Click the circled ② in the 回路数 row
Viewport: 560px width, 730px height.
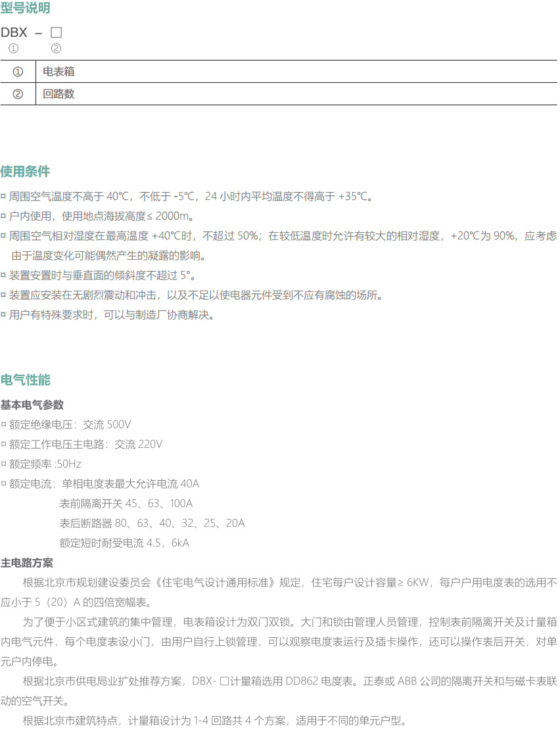pyautogui.click(x=18, y=94)
